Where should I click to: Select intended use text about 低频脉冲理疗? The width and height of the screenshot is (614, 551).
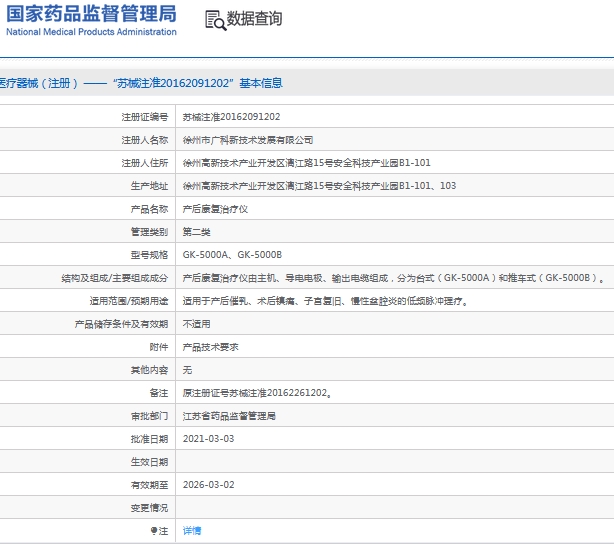pos(325,301)
